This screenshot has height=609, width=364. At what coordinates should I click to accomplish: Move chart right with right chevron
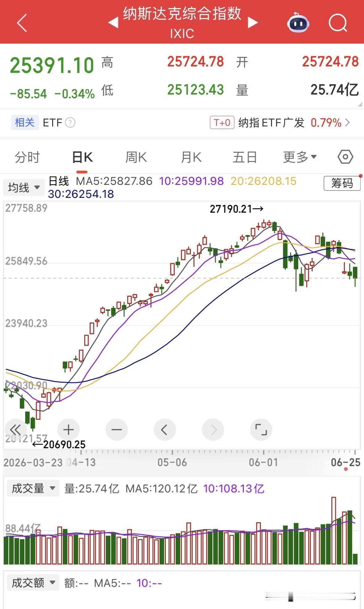point(213,430)
